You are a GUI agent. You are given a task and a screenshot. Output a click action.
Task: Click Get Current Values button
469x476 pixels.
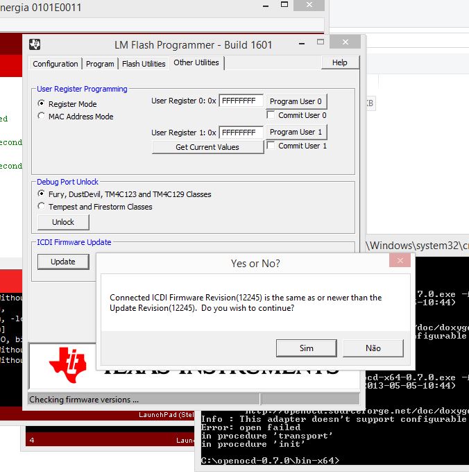click(x=207, y=147)
